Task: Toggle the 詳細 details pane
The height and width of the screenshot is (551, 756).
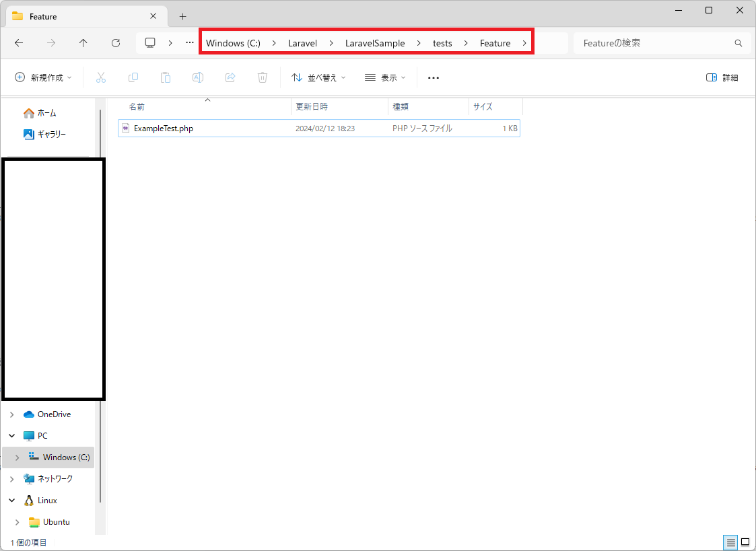Action: [x=722, y=77]
